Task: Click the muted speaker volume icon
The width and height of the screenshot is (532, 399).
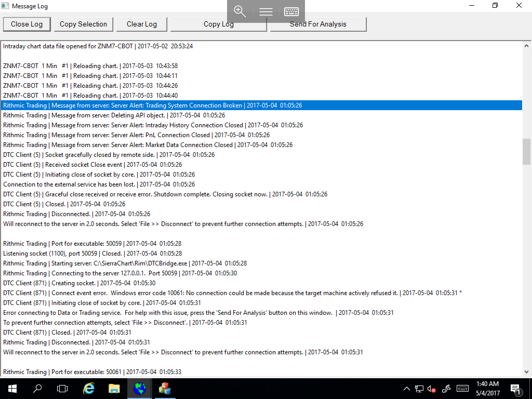Action: (431, 389)
